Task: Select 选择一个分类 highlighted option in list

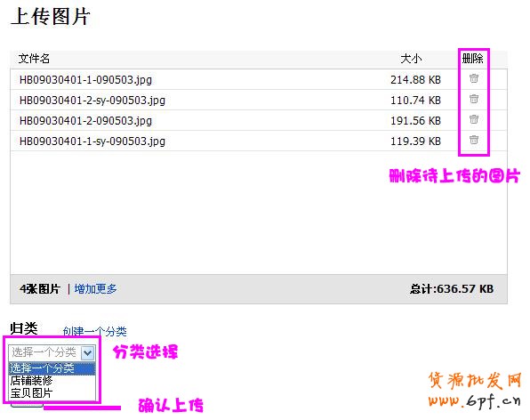Action: coord(52,368)
